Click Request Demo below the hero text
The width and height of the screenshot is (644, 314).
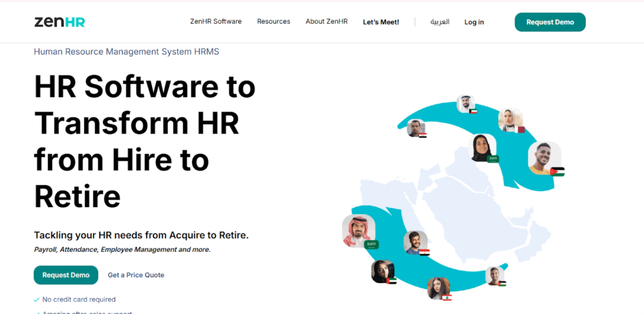[x=66, y=275]
